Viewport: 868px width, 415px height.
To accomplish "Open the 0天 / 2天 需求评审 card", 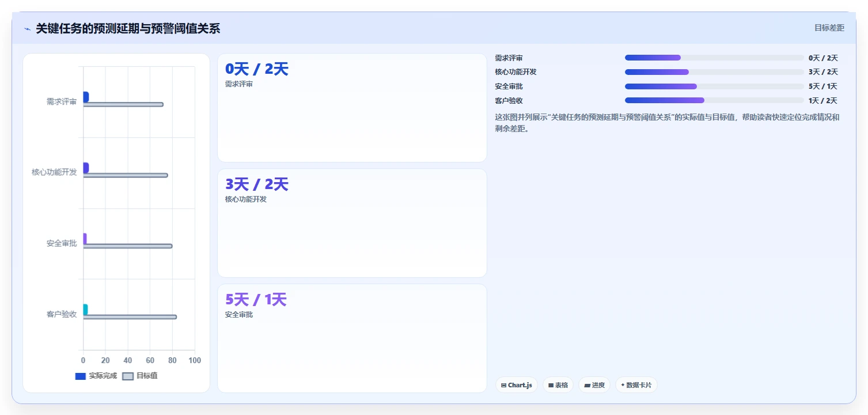I will [352, 108].
